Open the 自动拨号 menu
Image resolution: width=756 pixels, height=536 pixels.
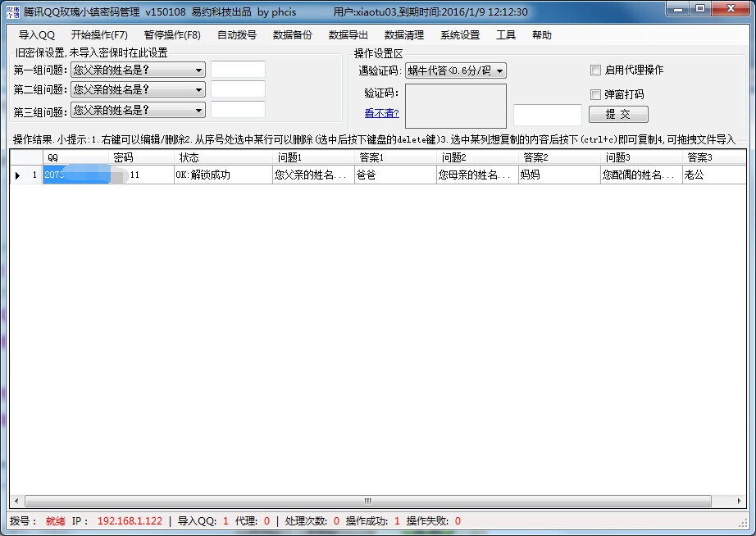237,34
